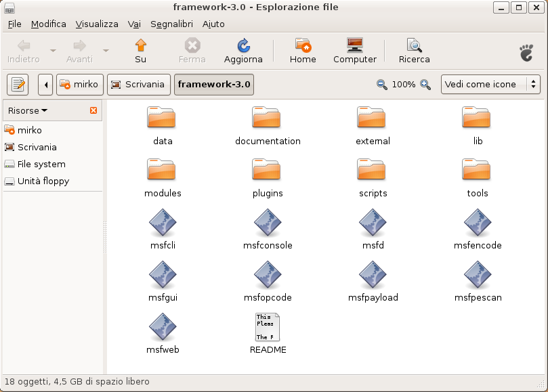Open the Aiuto menu
548x392 pixels.
click(x=213, y=24)
